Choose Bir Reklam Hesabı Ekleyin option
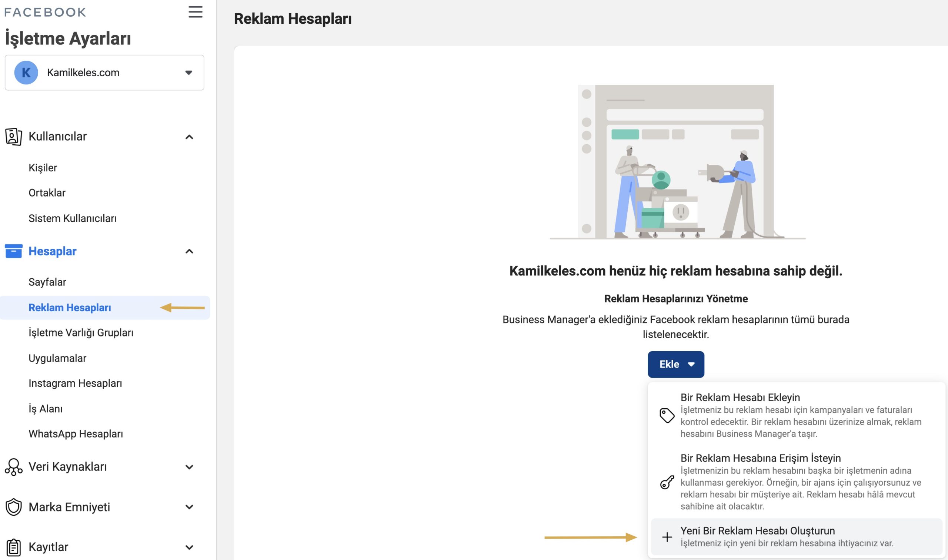This screenshot has height=560, width=948. [x=796, y=415]
